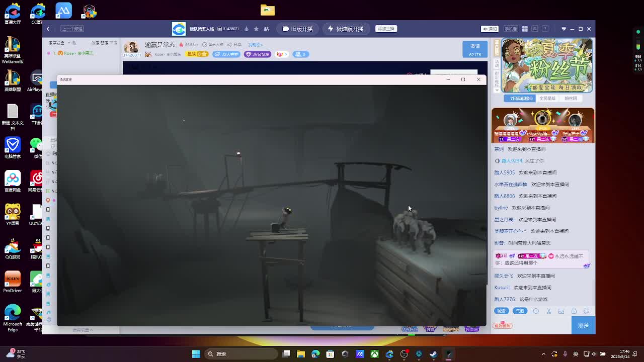Open the grid layout icon in the top bar

click(x=525, y=29)
